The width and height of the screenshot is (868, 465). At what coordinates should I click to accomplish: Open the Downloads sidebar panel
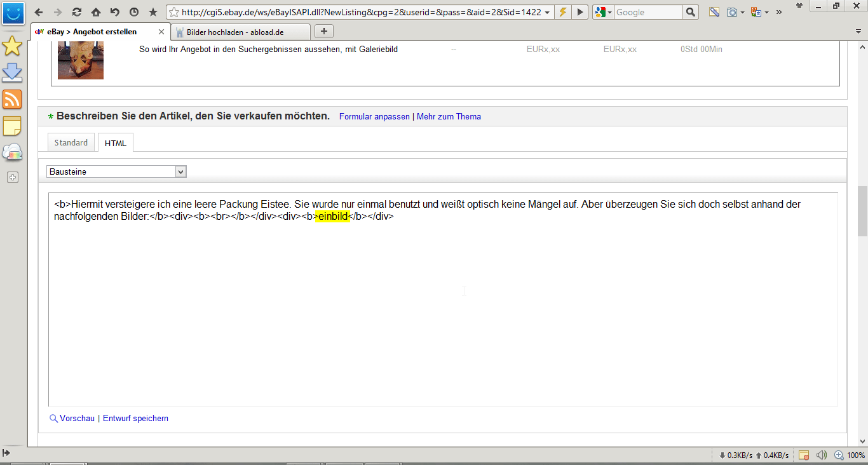click(12, 72)
